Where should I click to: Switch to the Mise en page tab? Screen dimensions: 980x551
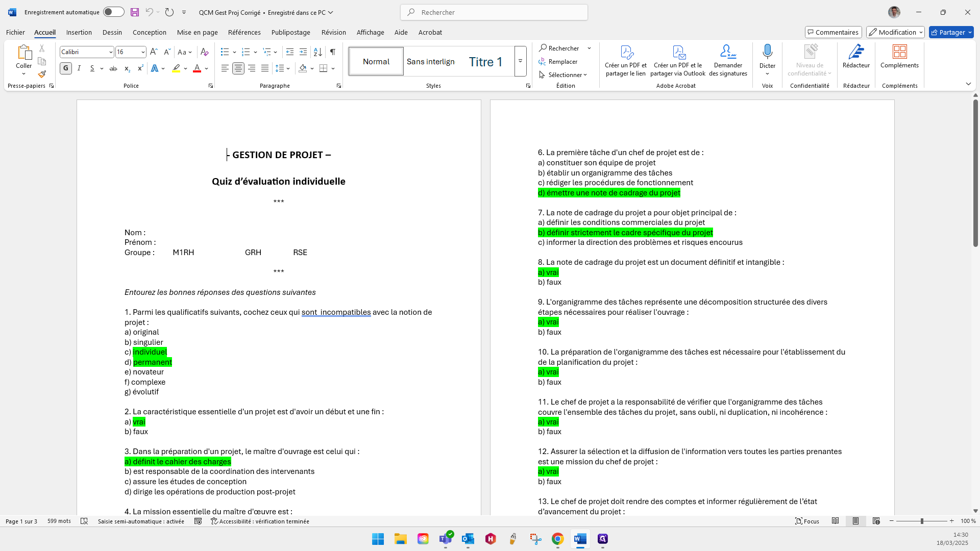coord(197,32)
